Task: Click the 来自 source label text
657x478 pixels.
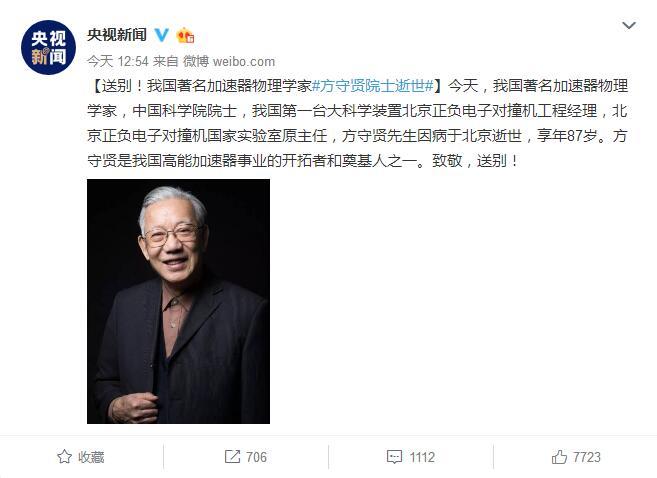Action: pos(166,62)
